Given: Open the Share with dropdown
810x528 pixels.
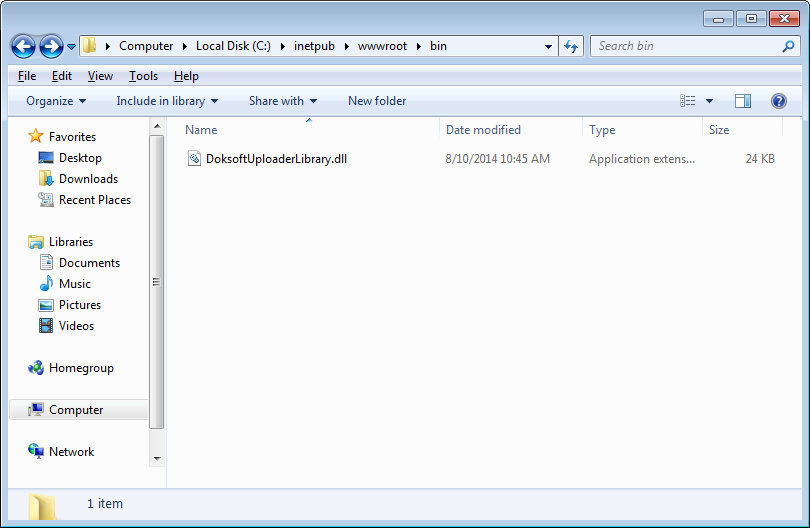Looking at the screenshot, I should click(282, 101).
